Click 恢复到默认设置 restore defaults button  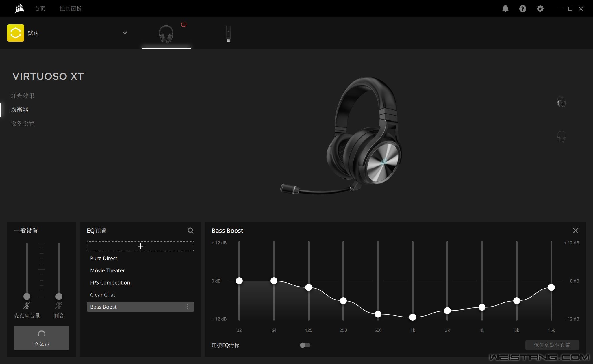[x=552, y=345]
